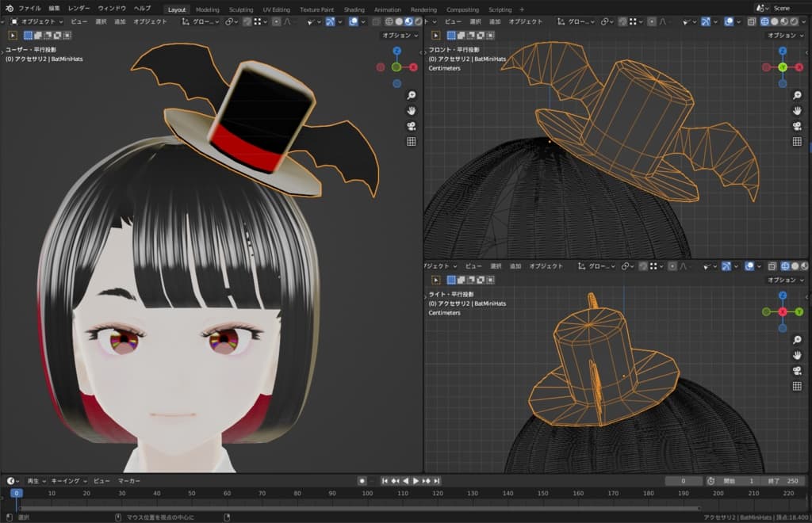Open the オブジェクト mode dropdown in the left viewport
Image resolution: width=812 pixels, height=523 pixels.
pos(37,21)
